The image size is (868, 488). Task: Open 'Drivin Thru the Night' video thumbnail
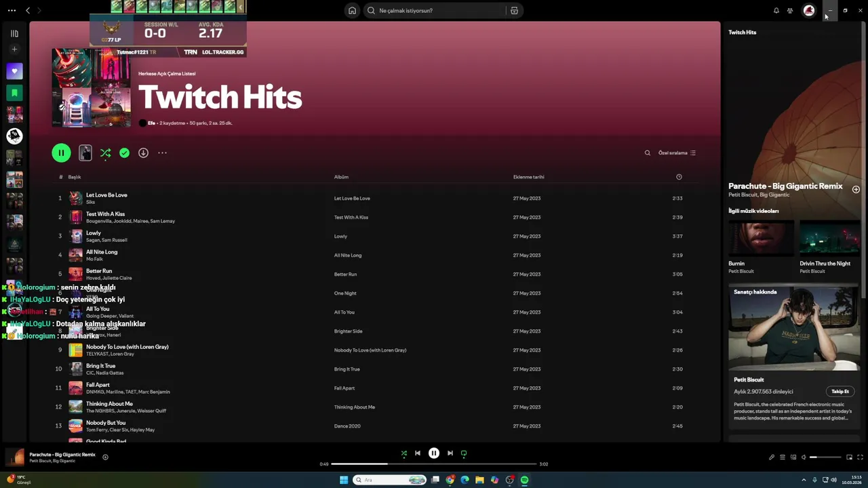coord(829,238)
